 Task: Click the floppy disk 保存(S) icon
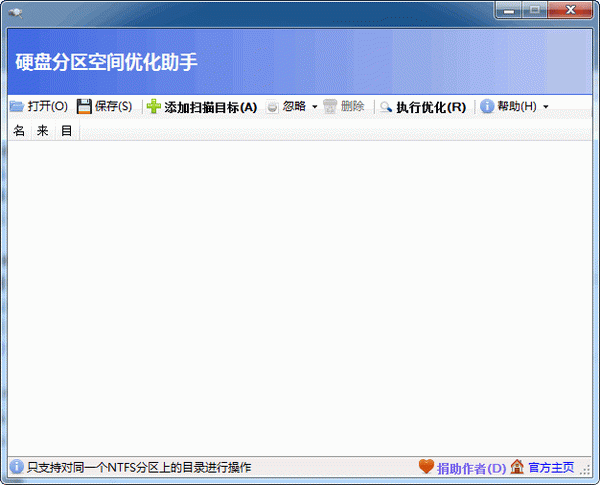[84, 107]
